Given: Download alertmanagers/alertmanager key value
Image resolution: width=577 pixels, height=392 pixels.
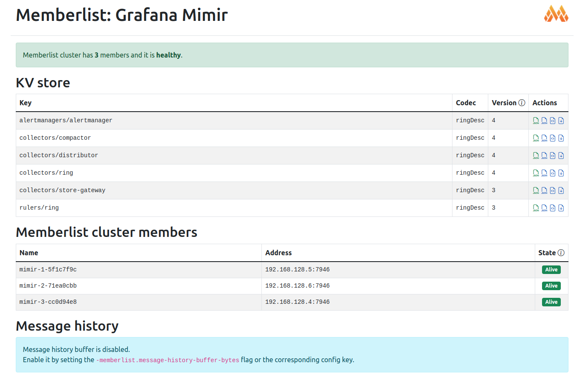Looking at the screenshot, I should coord(561,121).
